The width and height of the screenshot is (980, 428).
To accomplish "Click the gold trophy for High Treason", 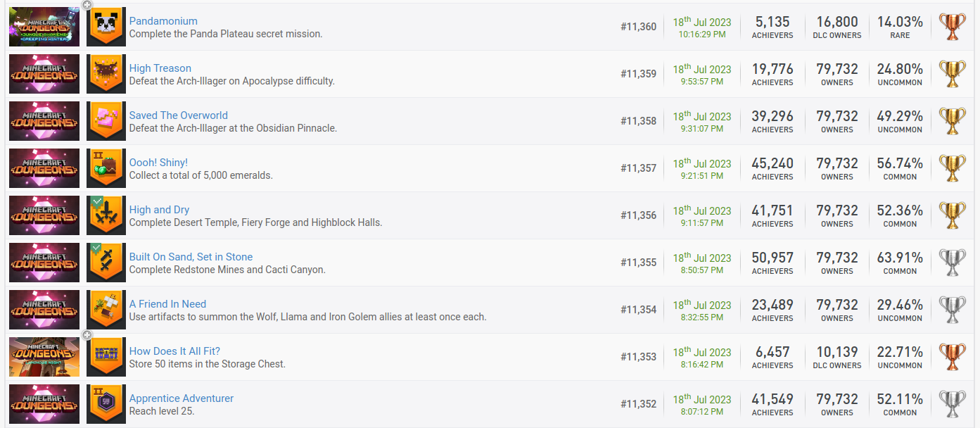I will click(x=953, y=74).
